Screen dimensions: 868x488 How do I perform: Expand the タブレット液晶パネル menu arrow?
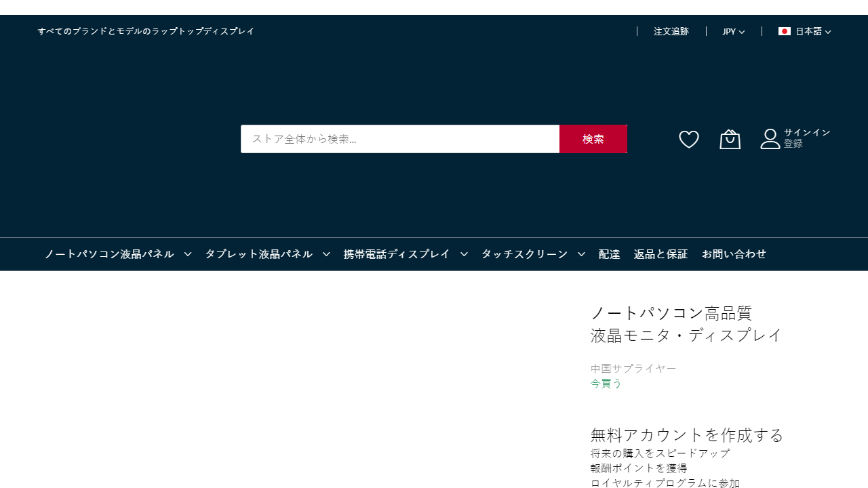click(326, 254)
